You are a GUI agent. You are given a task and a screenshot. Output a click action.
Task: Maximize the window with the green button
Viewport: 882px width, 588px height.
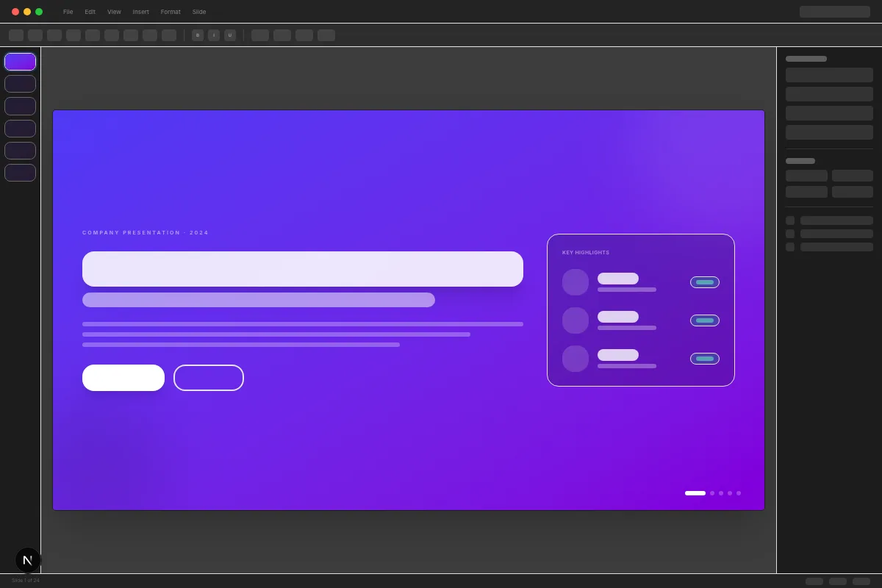pyautogui.click(x=39, y=12)
